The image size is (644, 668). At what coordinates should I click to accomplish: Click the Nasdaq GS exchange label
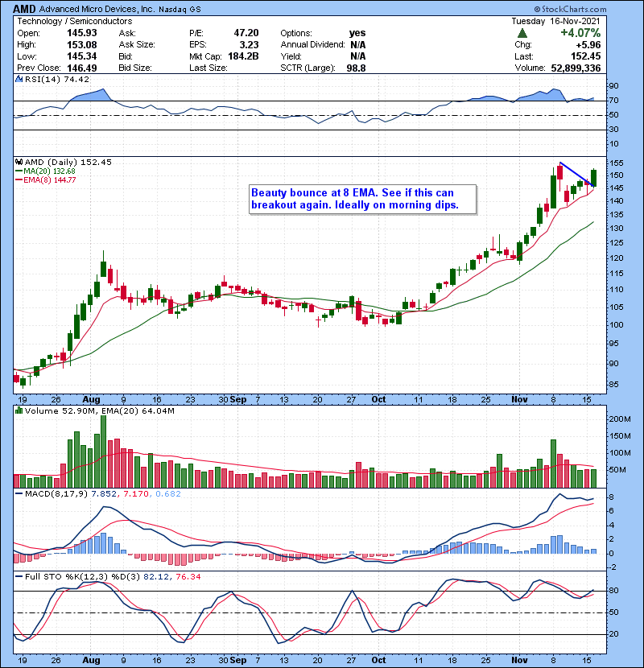[180, 10]
